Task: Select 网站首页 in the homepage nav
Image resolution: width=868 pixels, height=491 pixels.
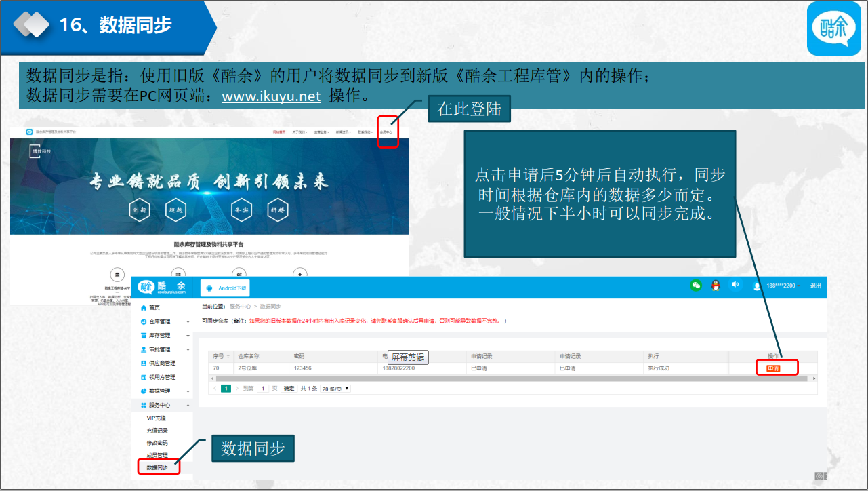Action: click(x=279, y=132)
